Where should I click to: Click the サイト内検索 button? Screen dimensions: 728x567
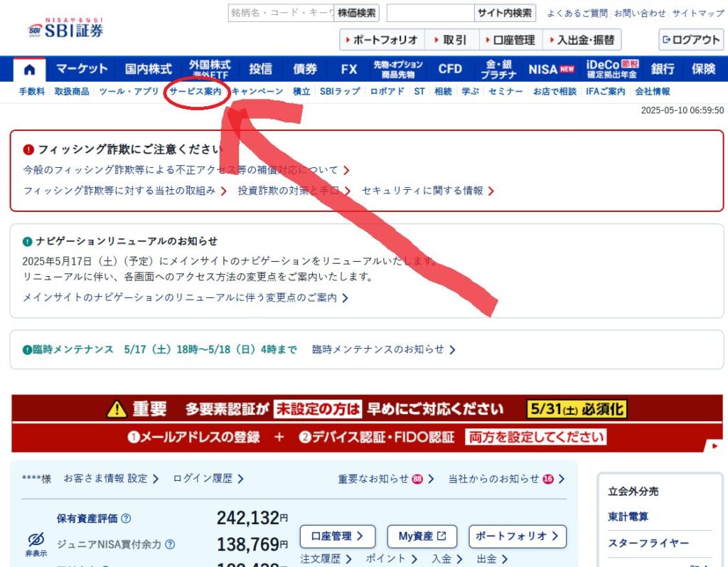(x=505, y=13)
